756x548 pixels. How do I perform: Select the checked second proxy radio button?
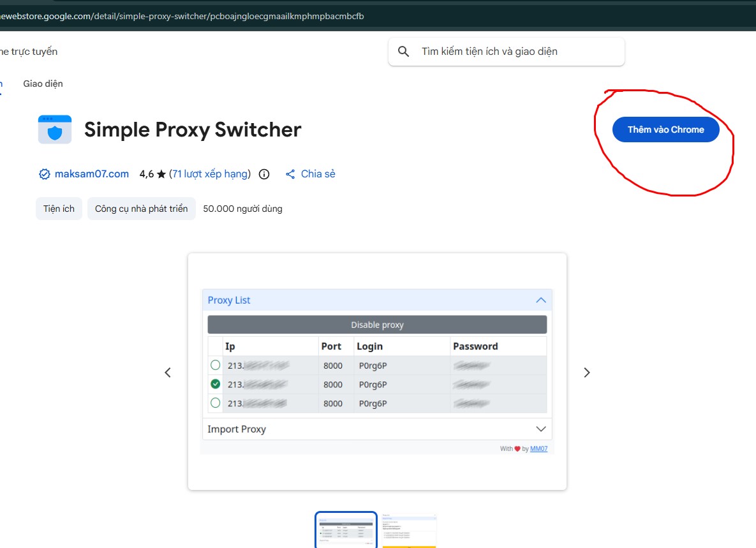tap(216, 384)
